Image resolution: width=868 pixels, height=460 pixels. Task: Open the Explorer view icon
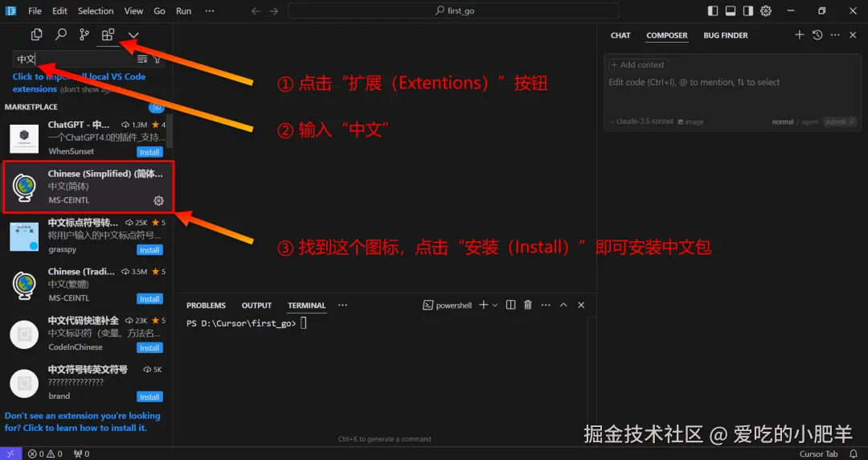pos(36,35)
